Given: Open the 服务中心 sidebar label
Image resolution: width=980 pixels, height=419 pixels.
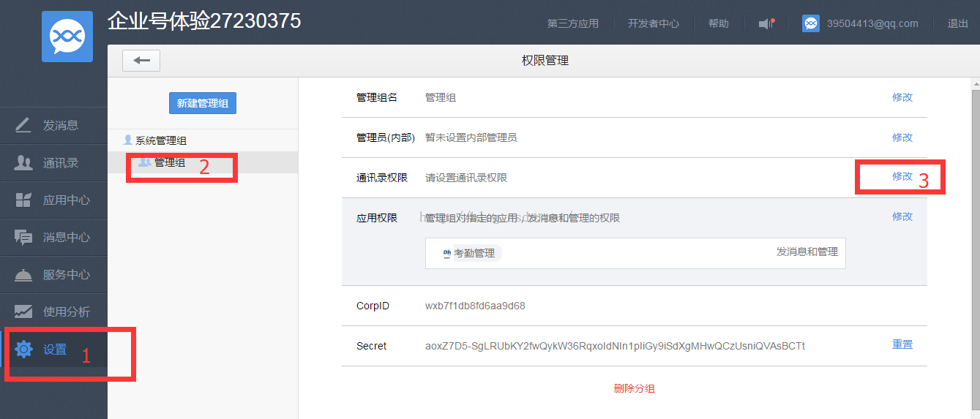Looking at the screenshot, I should click(67, 274).
